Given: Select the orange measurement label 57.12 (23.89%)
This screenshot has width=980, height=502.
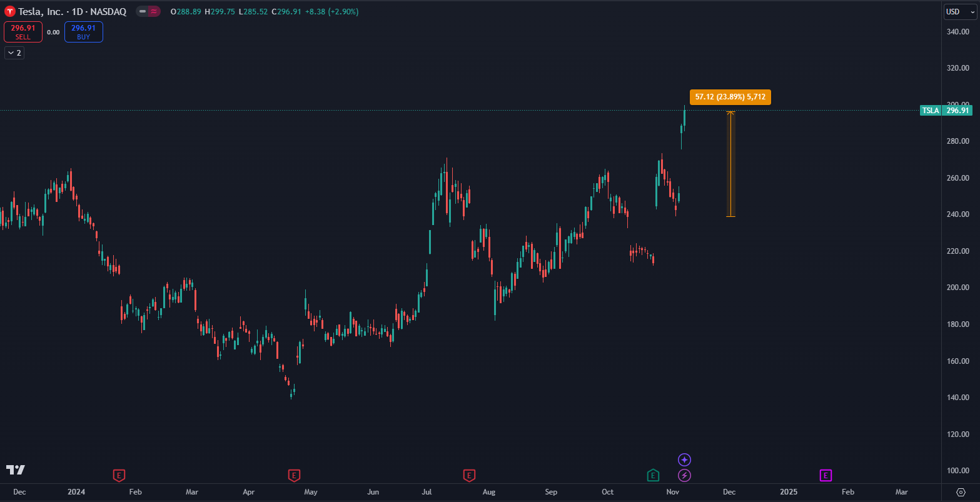Looking at the screenshot, I should pos(730,97).
